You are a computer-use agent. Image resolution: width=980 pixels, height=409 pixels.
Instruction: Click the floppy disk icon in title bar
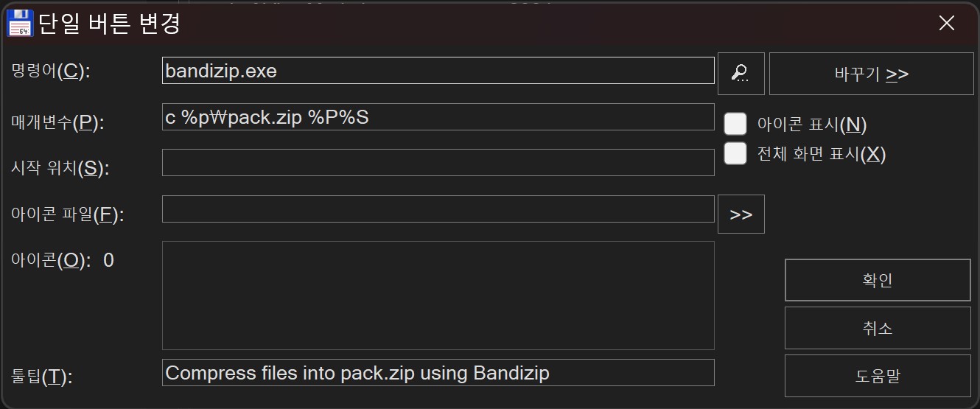pos(20,23)
